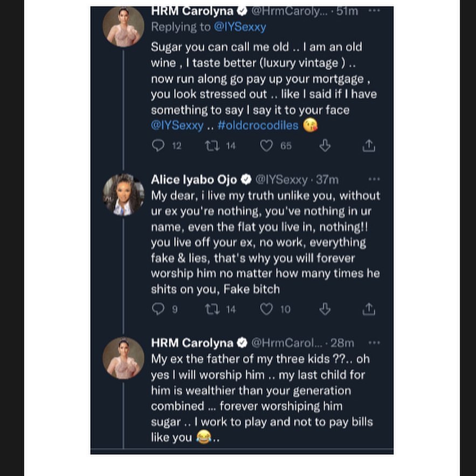Screen dimensions: 476x476
Task: Open HRM Carolyna's avatar on the last tweet
Action: click(123, 358)
